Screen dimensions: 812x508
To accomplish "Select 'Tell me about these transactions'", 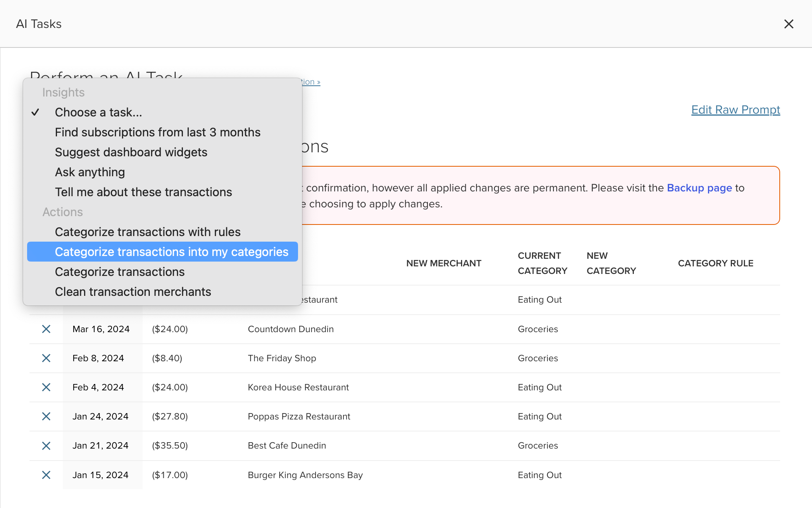I will (x=143, y=192).
